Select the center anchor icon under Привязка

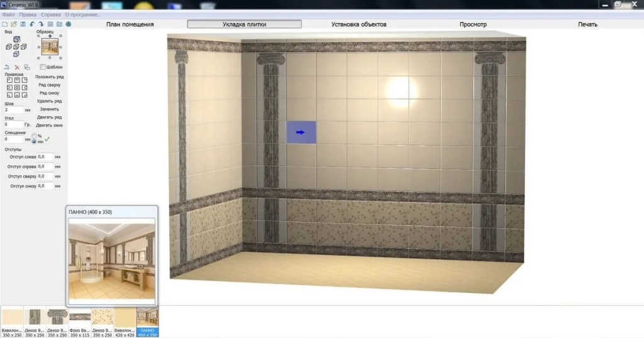point(16,88)
